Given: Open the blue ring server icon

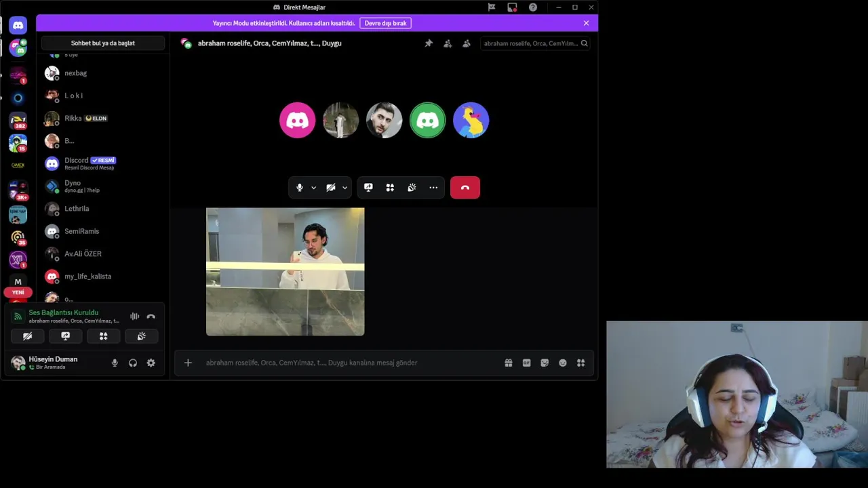Looking at the screenshot, I should point(18,98).
